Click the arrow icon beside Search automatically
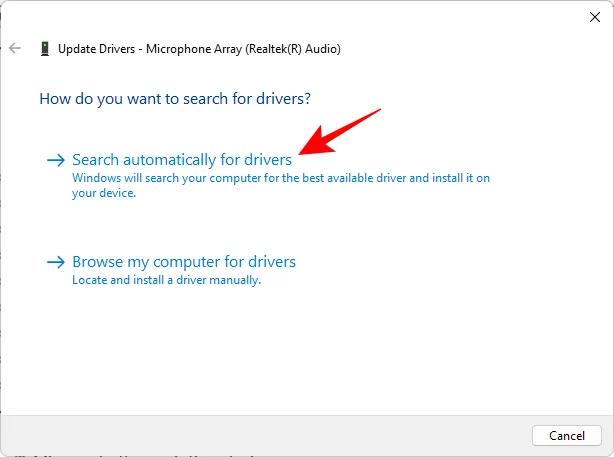Image resolution: width=614 pixels, height=457 pixels. coord(56,160)
